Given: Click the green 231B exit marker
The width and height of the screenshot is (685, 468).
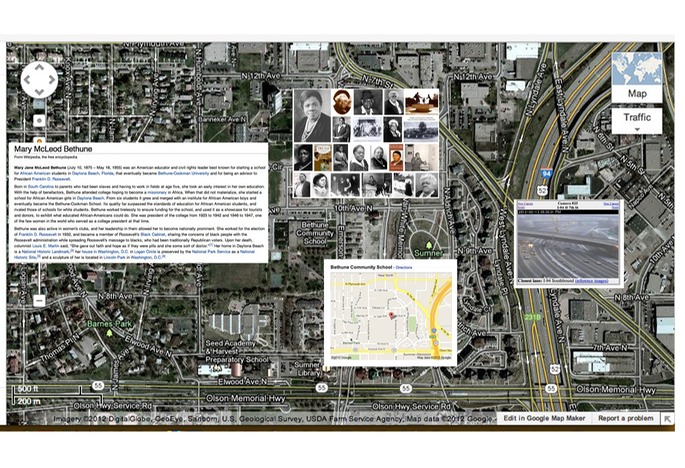Looking at the screenshot, I should point(533,317).
